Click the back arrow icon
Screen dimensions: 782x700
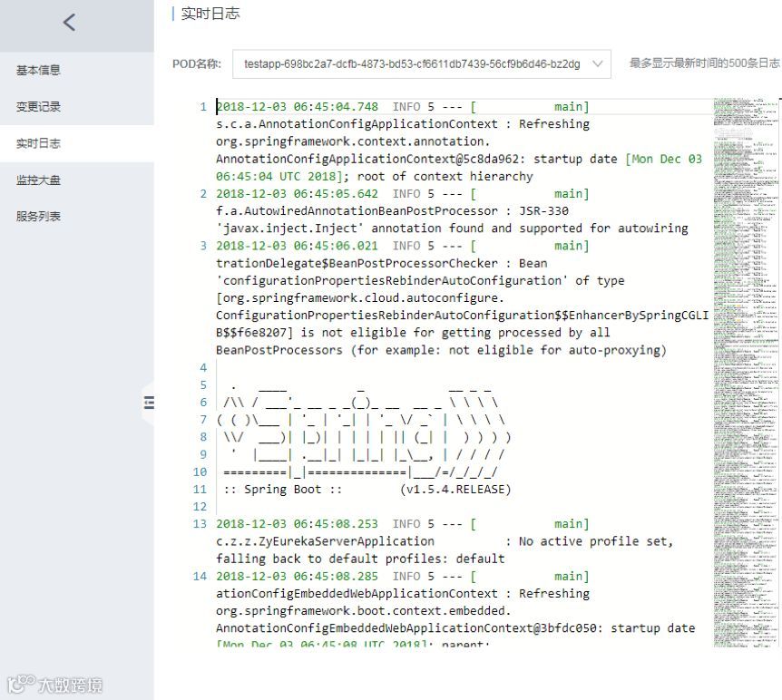coord(70,23)
